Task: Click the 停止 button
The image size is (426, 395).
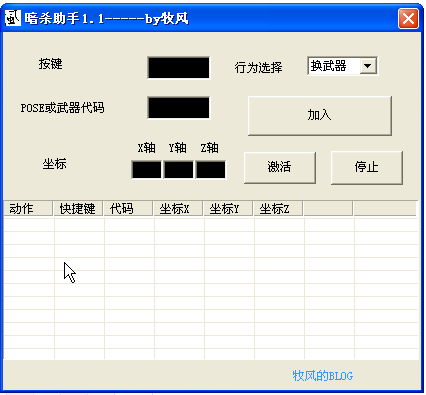Action: 367,167
